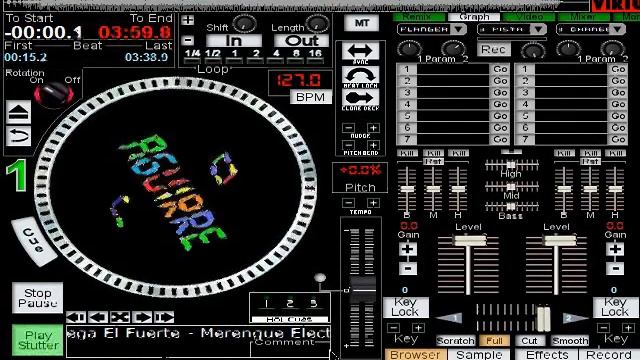Viewport: 640px width, 360px height.
Task: Click the center cross seek icon
Action: click(x=120, y=317)
